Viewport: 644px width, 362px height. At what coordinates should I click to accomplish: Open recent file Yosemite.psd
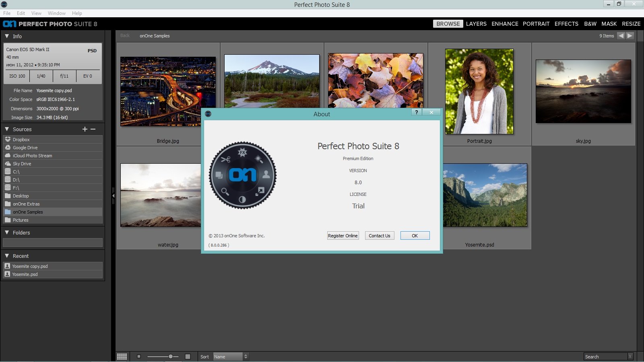tap(53, 274)
